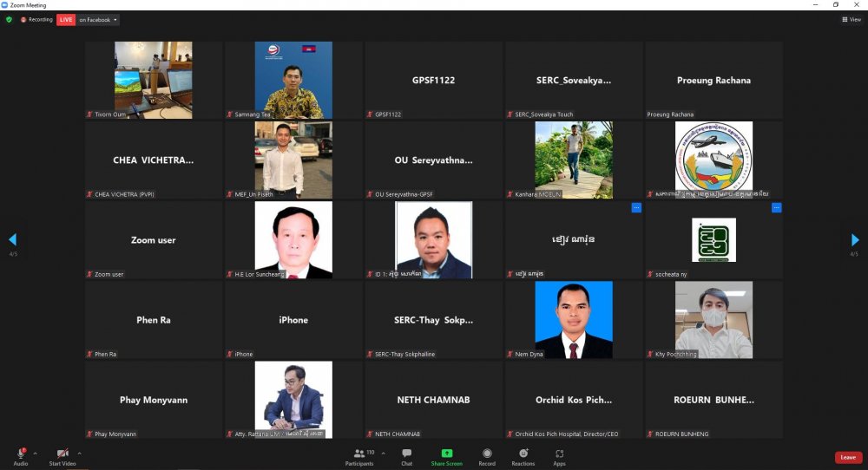Open the Reactions menu
Image resolution: width=868 pixels, height=470 pixels.
tap(523, 456)
